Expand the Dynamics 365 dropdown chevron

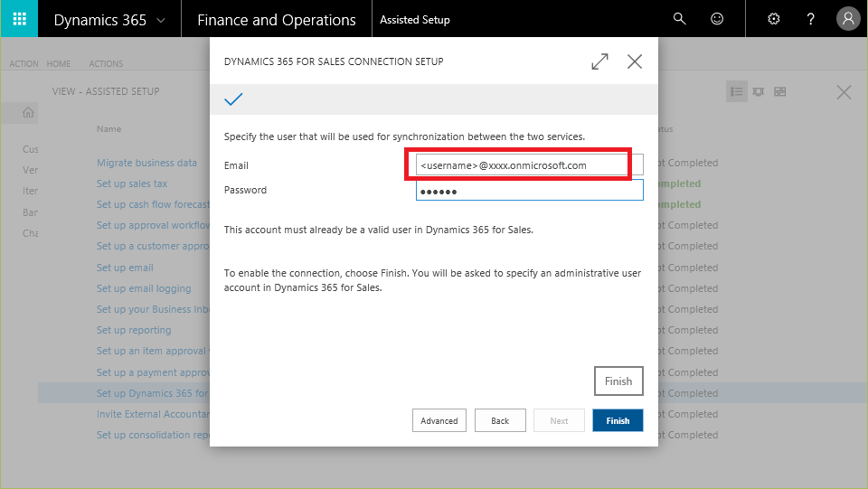[161, 21]
